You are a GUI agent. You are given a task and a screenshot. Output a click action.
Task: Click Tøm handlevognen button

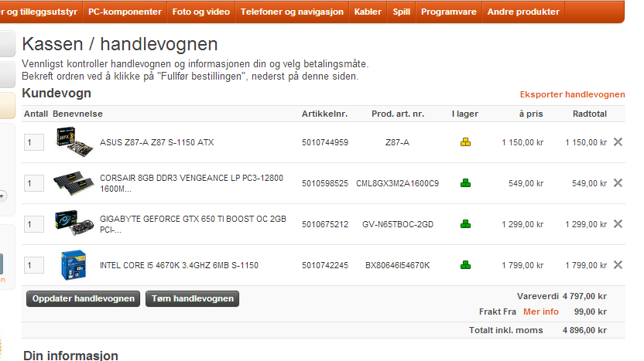tap(192, 298)
